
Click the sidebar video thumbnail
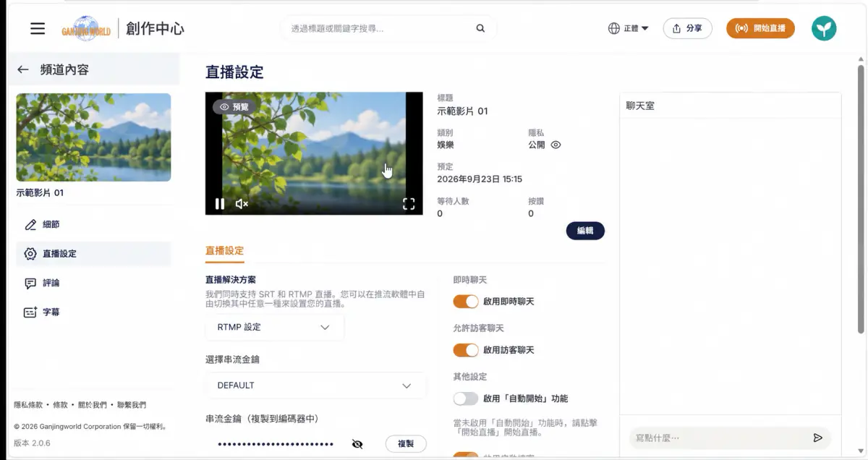93,137
